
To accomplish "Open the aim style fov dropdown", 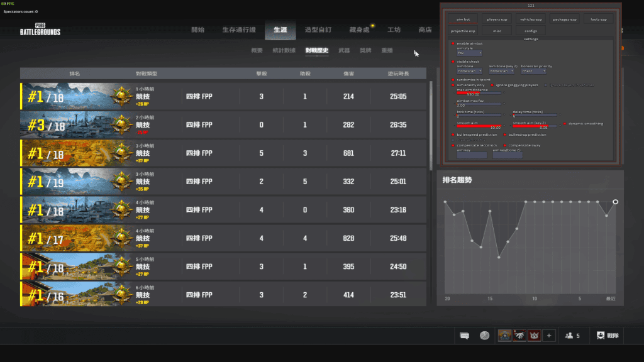I will pyautogui.click(x=469, y=53).
